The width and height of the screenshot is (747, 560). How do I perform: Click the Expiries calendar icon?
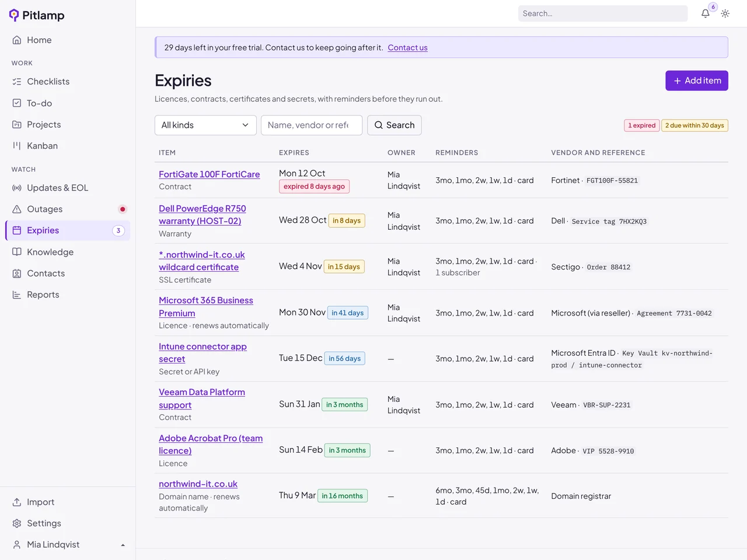coord(17,230)
